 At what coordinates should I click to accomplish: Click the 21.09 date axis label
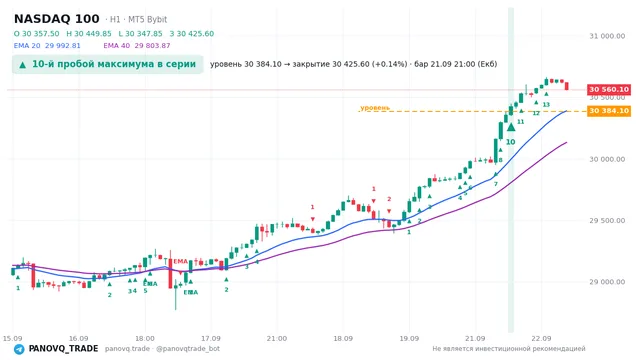(x=475, y=338)
